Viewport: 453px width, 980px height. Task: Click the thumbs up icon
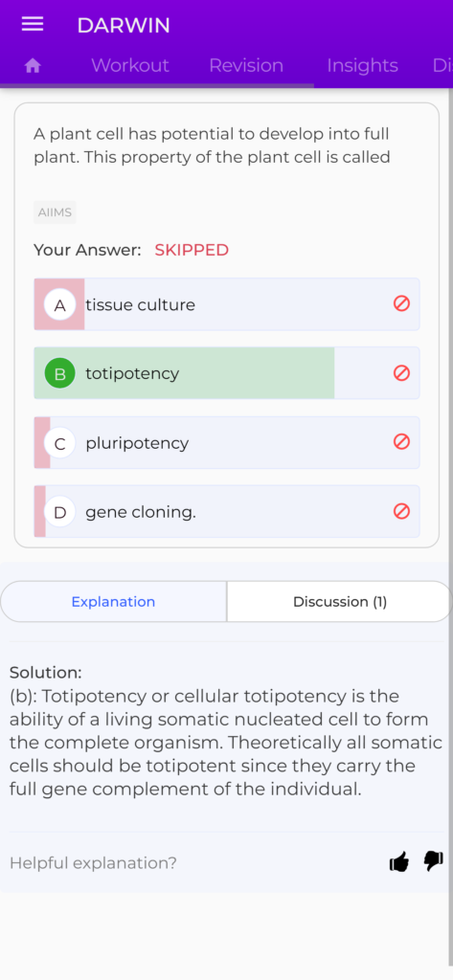(399, 862)
